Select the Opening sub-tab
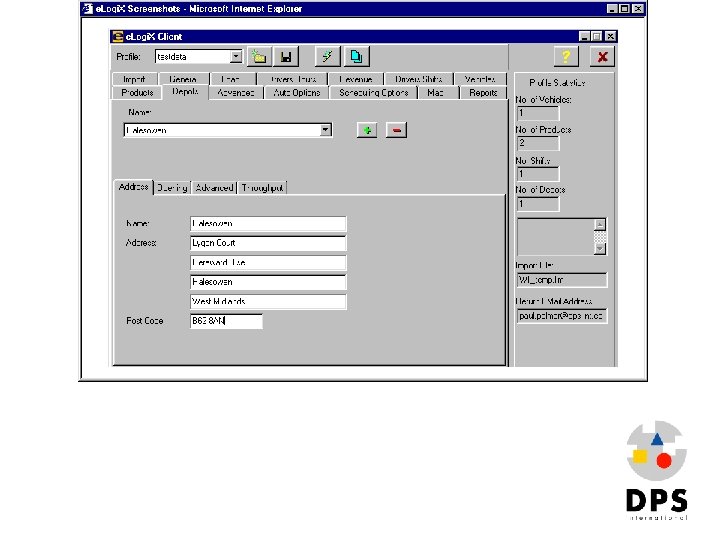The width and height of the screenshot is (720, 540). [x=172, y=188]
